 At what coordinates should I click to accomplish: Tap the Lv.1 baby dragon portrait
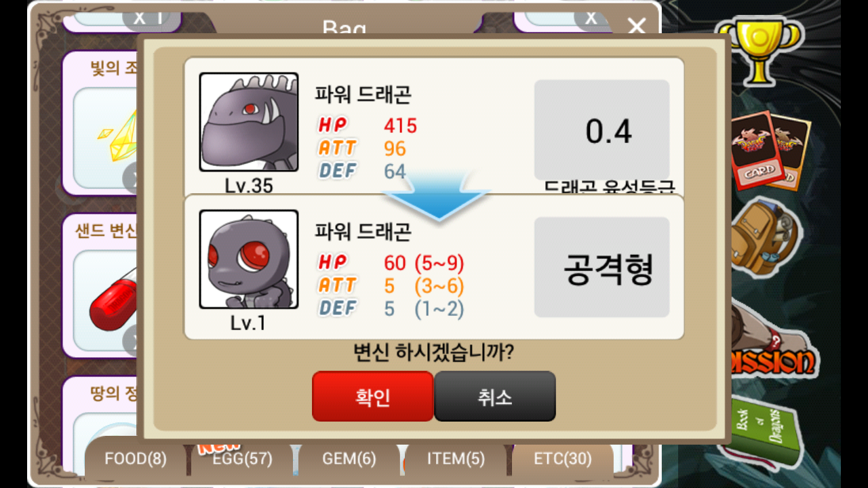pyautogui.click(x=249, y=259)
